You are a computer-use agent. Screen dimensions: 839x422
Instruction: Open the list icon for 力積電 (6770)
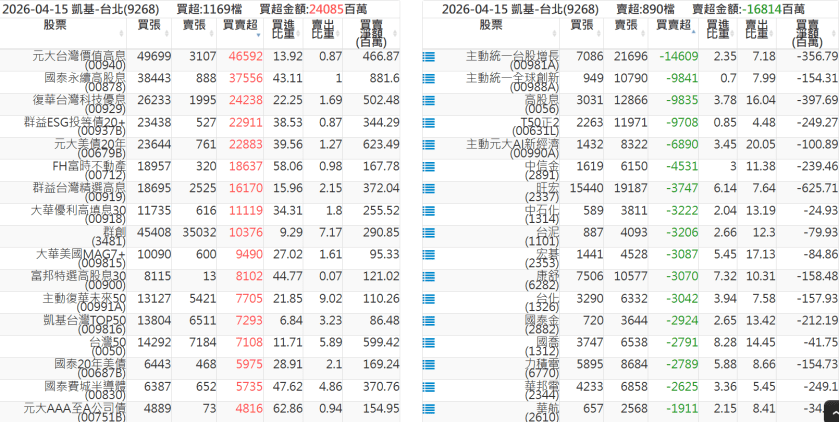click(x=429, y=365)
